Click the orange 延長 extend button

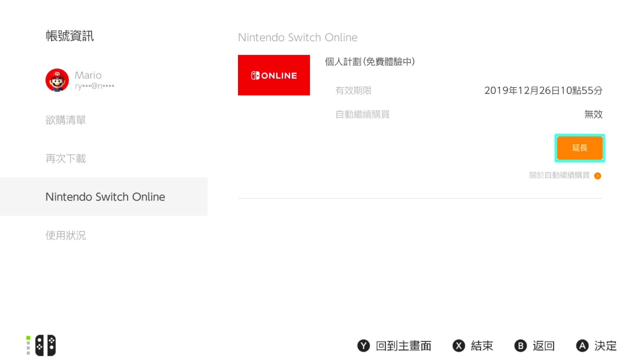pos(580,148)
